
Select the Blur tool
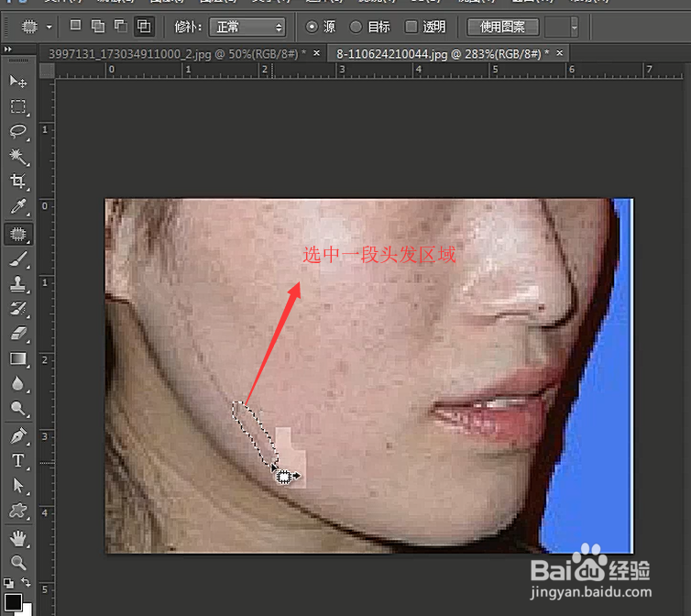[18, 383]
